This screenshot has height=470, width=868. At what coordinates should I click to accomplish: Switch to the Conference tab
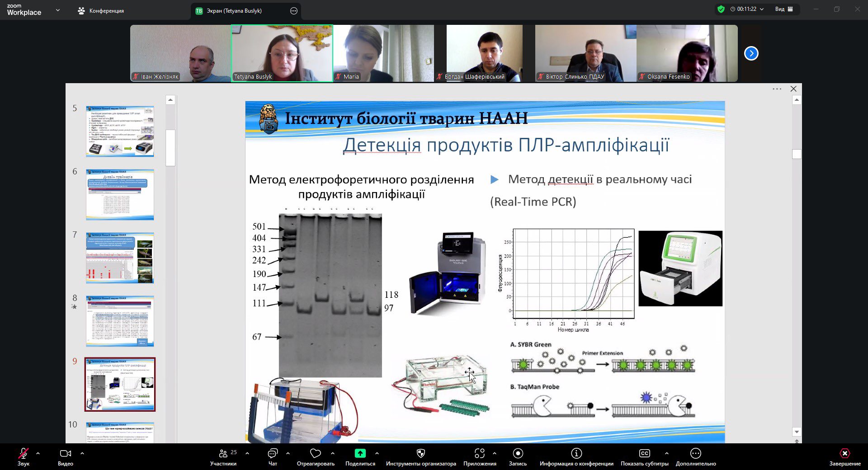click(x=101, y=11)
